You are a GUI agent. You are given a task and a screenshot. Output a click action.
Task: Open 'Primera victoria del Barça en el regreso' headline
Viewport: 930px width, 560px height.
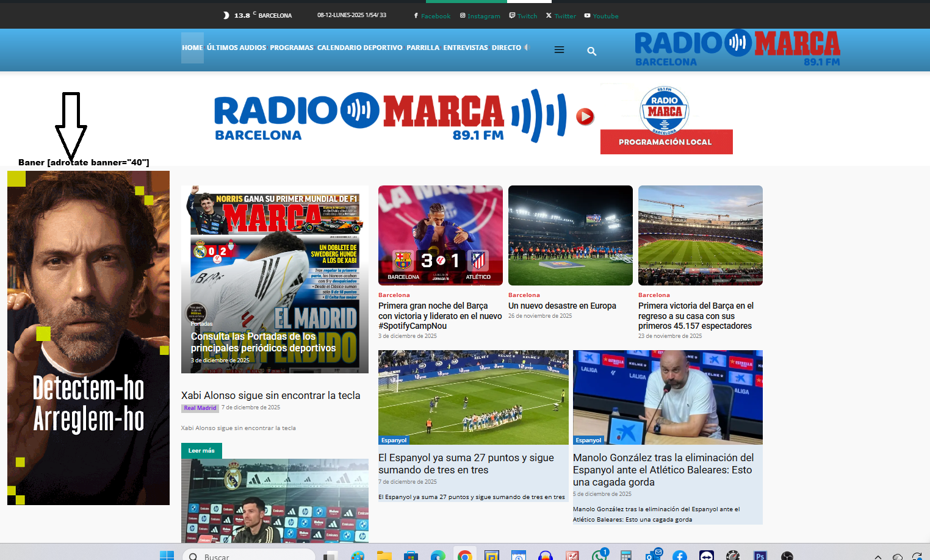(696, 316)
